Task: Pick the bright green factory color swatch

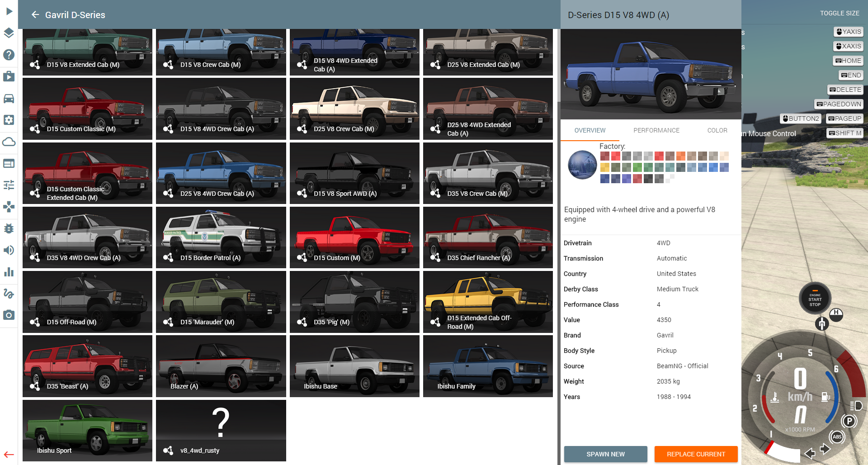Action: (637, 167)
